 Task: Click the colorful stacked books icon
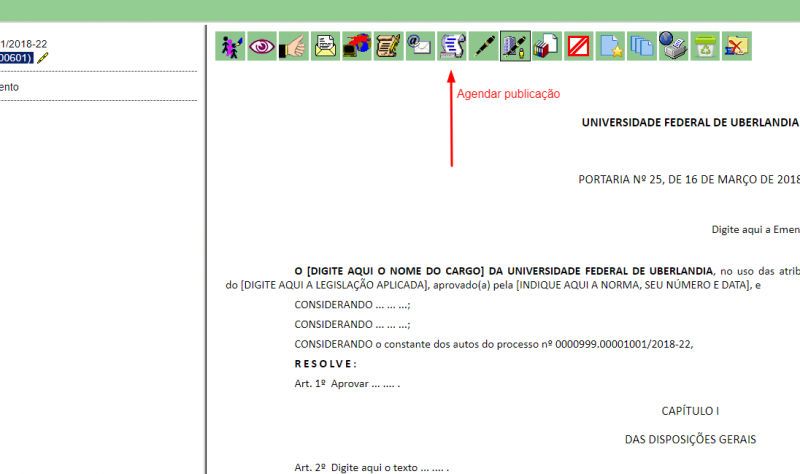point(547,45)
